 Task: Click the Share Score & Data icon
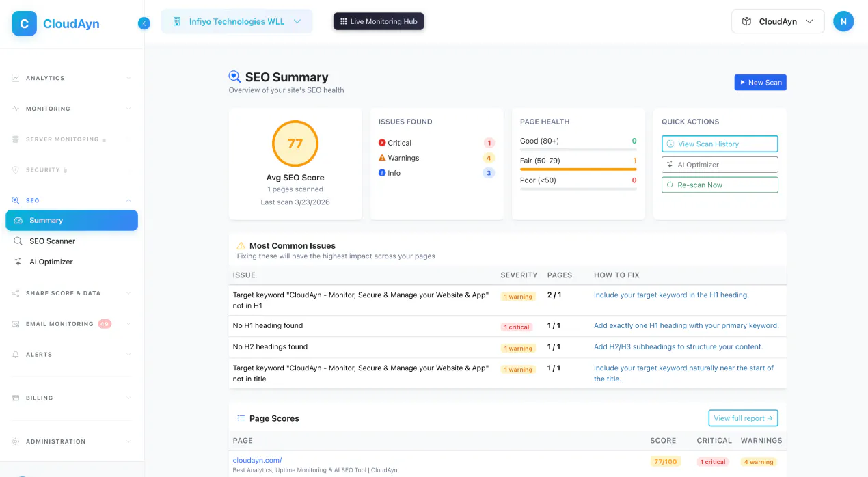tap(16, 293)
